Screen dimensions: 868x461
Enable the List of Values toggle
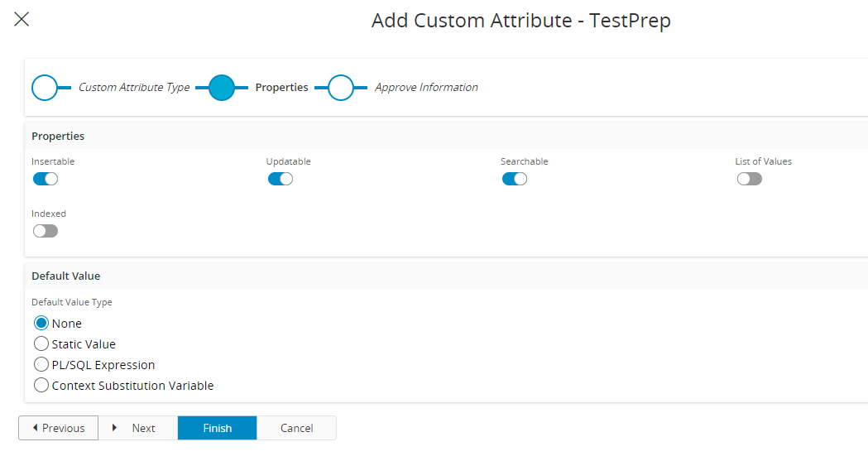(x=750, y=179)
